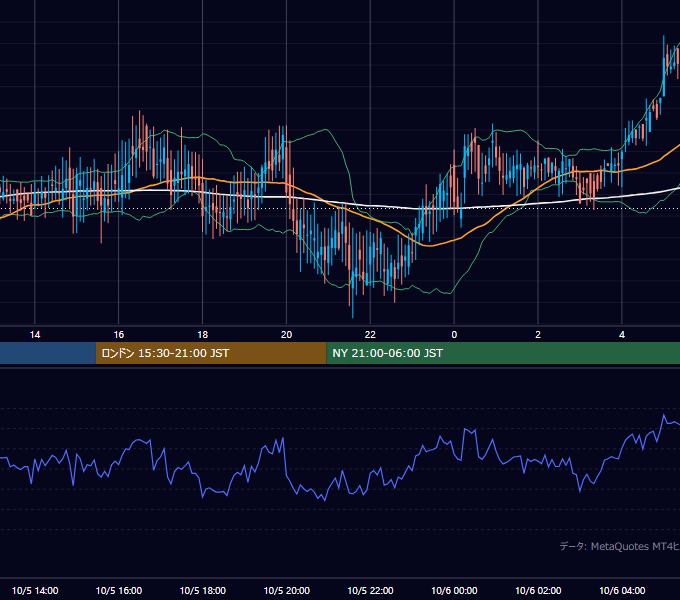Screen dimensions: 680x600
Task: Click the 10/5 22:00 date label
Action: pyautogui.click(x=370, y=590)
